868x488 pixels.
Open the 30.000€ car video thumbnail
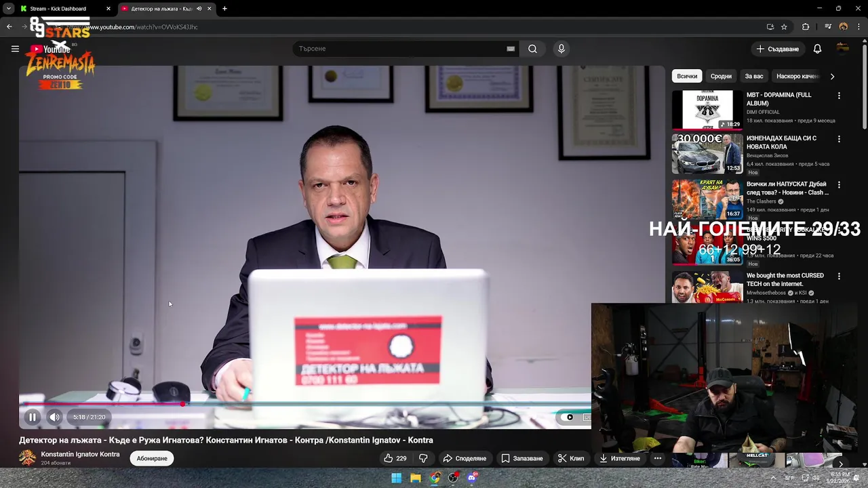click(x=707, y=154)
